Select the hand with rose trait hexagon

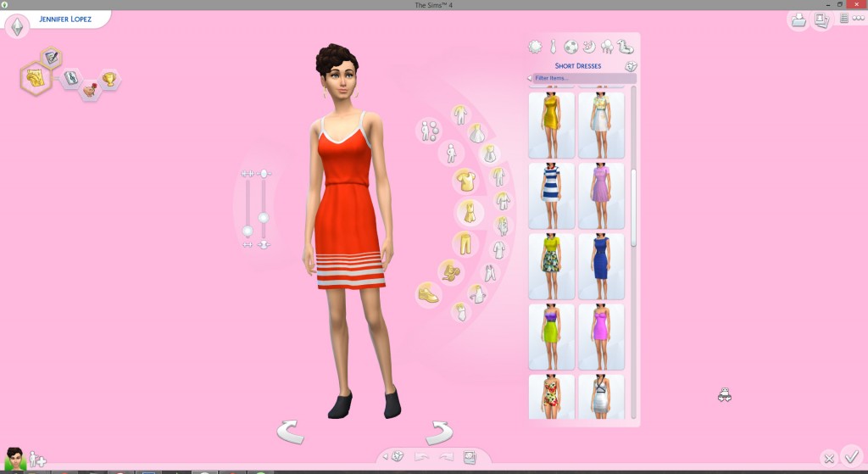(90, 90)
